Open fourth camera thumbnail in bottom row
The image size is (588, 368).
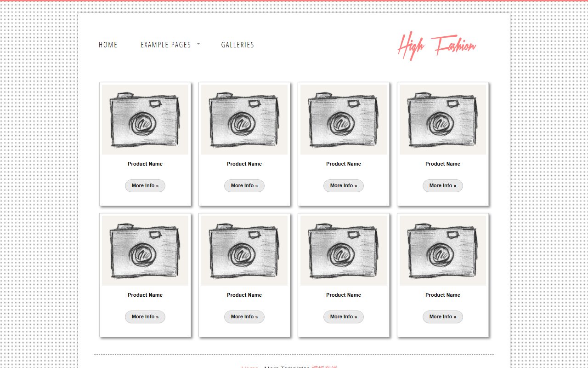[x=443, y=251]
